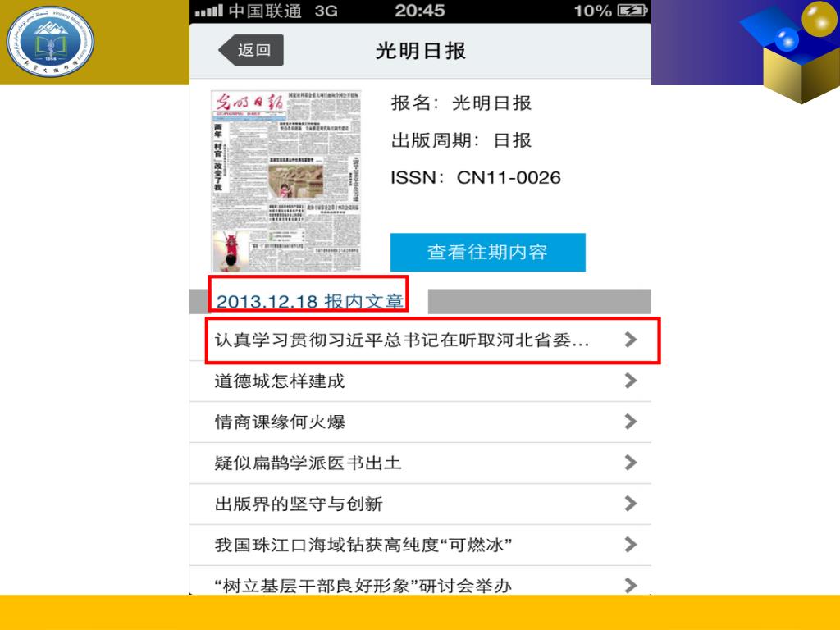This screenshot has width=840, height=630.
Task: Open article 道德城怎样建成
Action: tap(421, 381)
